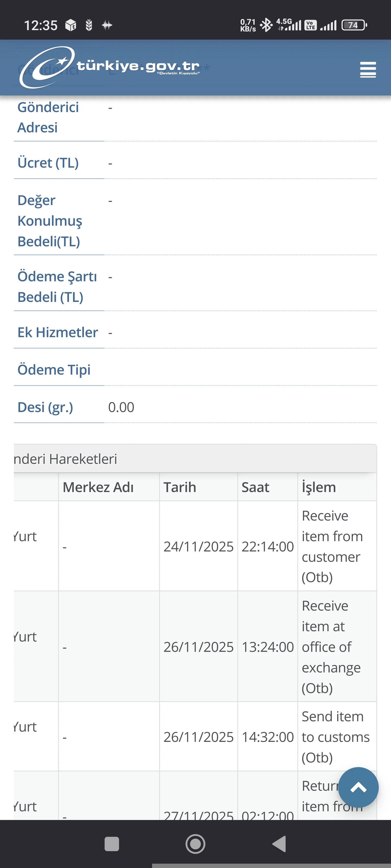Viewport: 391px width, 868px height.
Task: Tap the battery indicator icon
Action: tap(354, 25)
